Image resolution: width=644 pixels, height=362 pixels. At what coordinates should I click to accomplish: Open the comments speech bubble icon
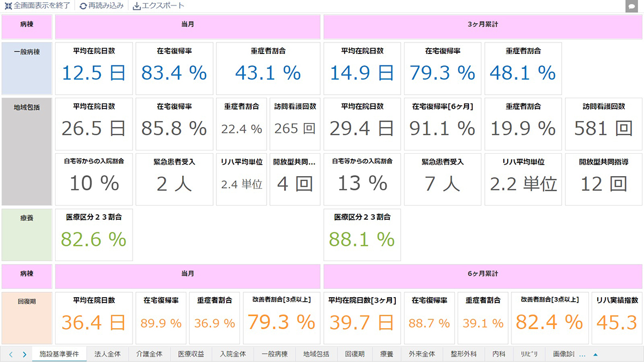(x=631, y=7)
